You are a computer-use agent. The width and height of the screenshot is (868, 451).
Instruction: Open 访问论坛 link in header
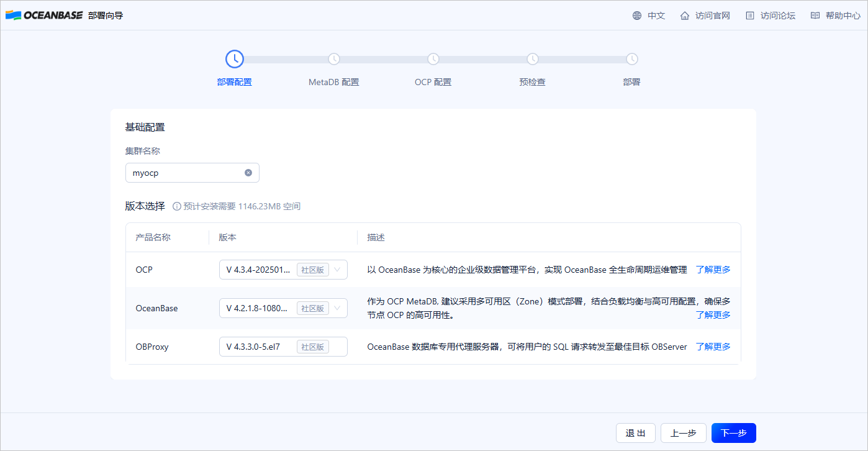pyautogui.click(x=778, y=16)
